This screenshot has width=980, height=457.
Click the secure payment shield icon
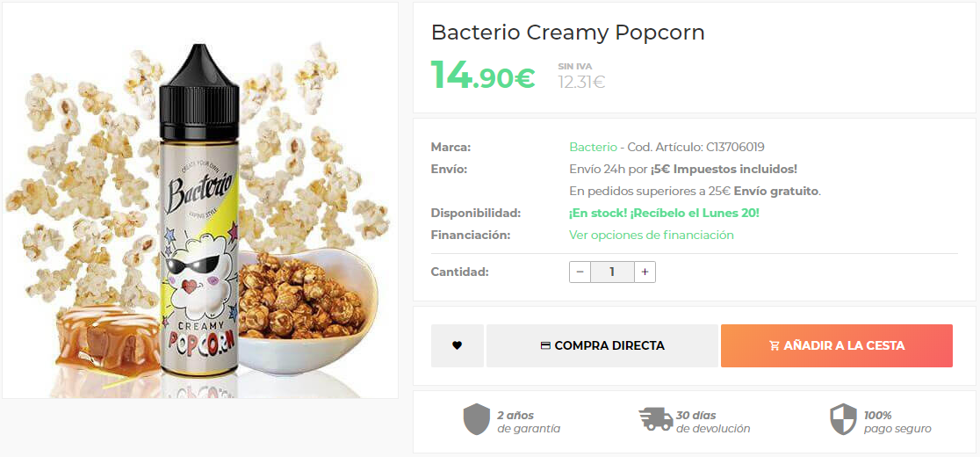pos(843,419)
